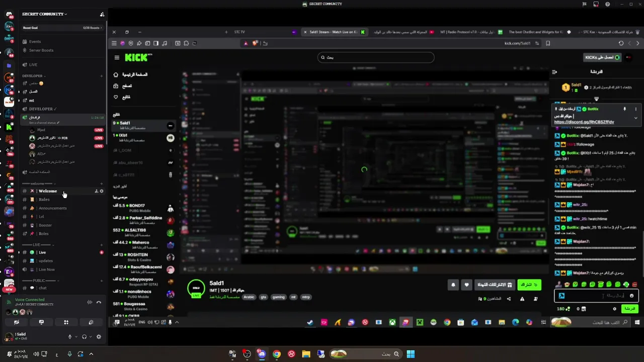Viewport: 644px width, 362px height.
Task: Select followed channel IXb1 in Kick sidebar
Action: coord(144,137)
